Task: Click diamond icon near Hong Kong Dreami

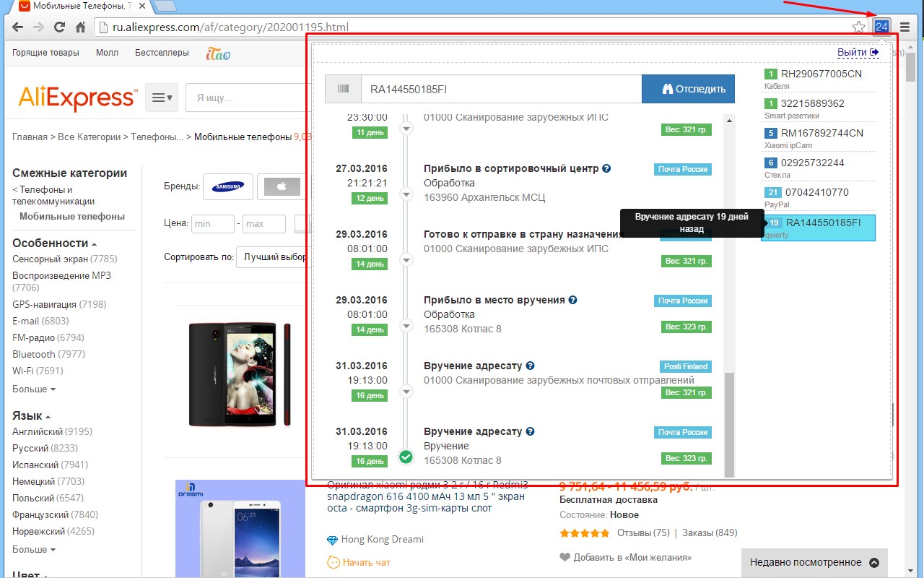Action: click(x=332, y=540)
